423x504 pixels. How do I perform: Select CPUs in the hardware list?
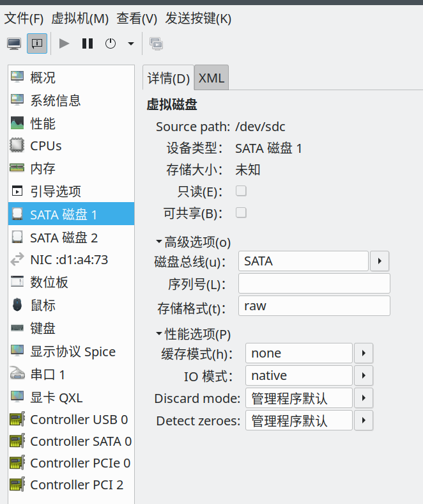click(x=45, y=146)
